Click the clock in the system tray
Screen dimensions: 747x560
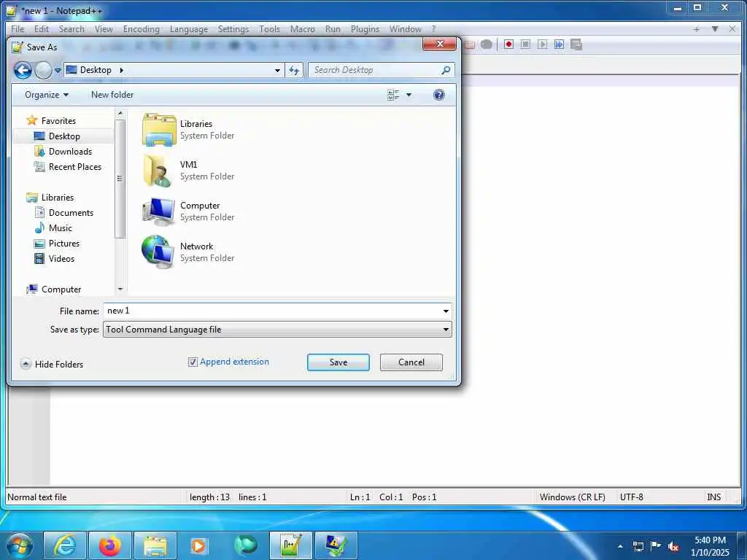tap(710, 546)
